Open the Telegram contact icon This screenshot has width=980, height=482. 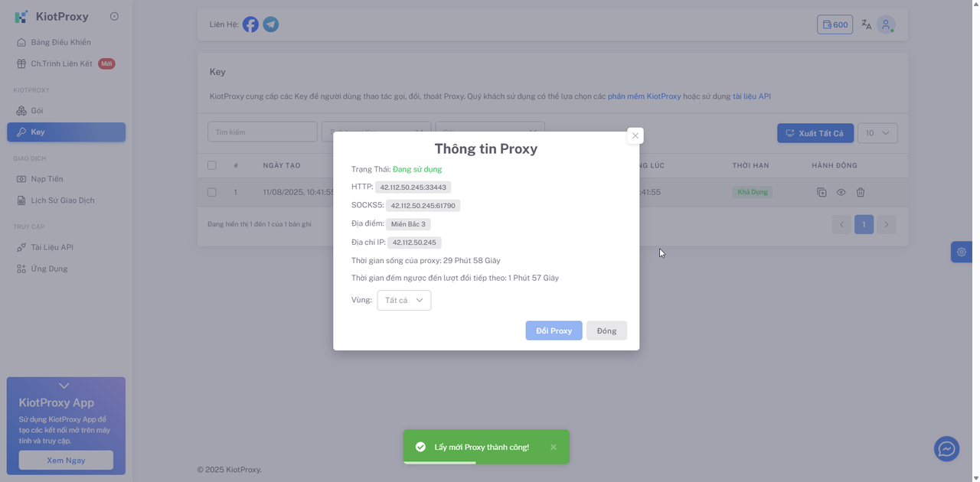coord(270,24)
